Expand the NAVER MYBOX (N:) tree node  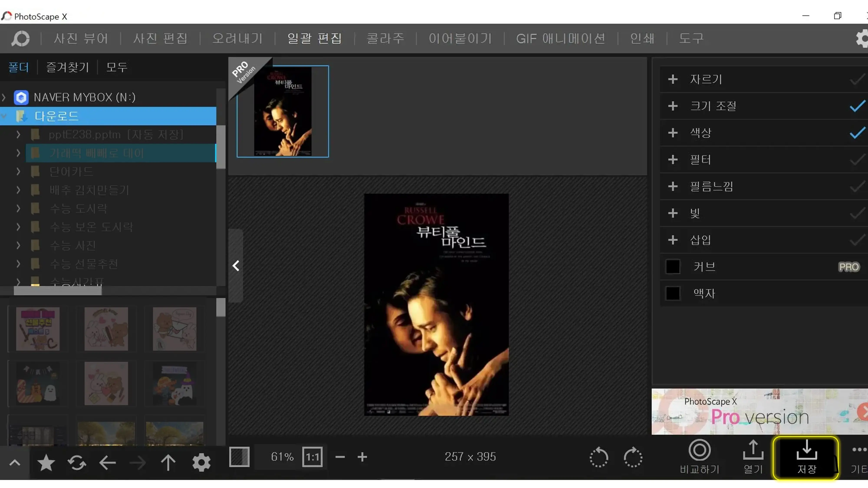coord(4,97)
